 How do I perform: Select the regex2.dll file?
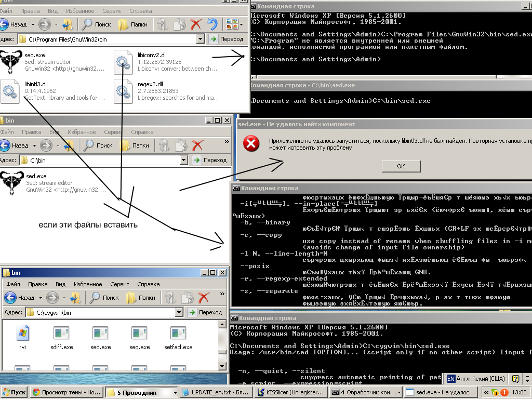pyautogui.click(x=123, y=90)
